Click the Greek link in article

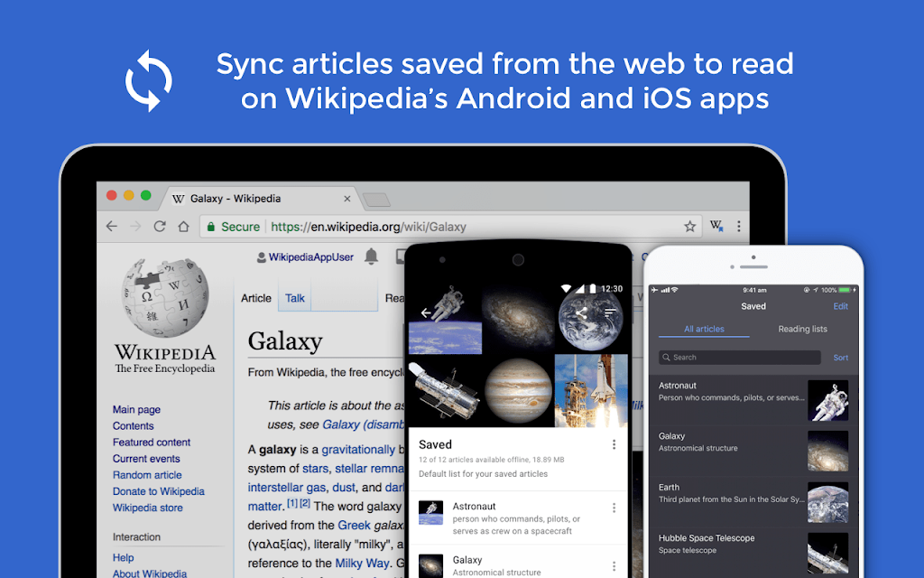tap(354, 525)
